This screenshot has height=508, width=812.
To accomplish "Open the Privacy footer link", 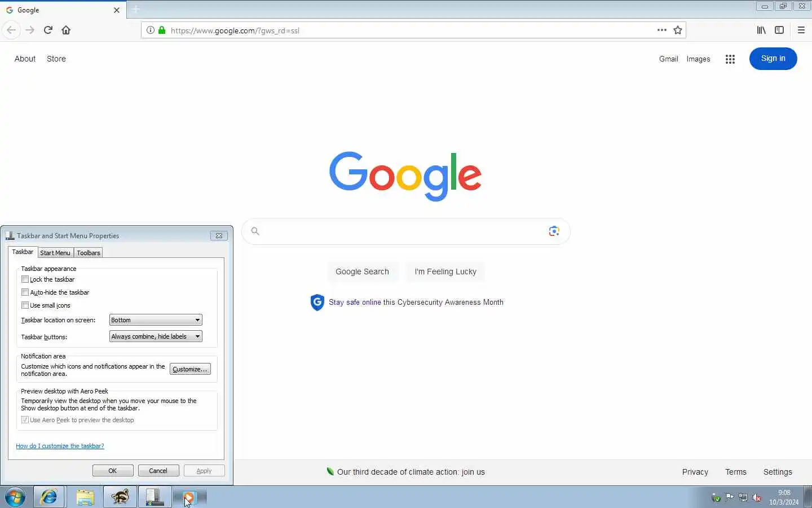I will (695, 472).
